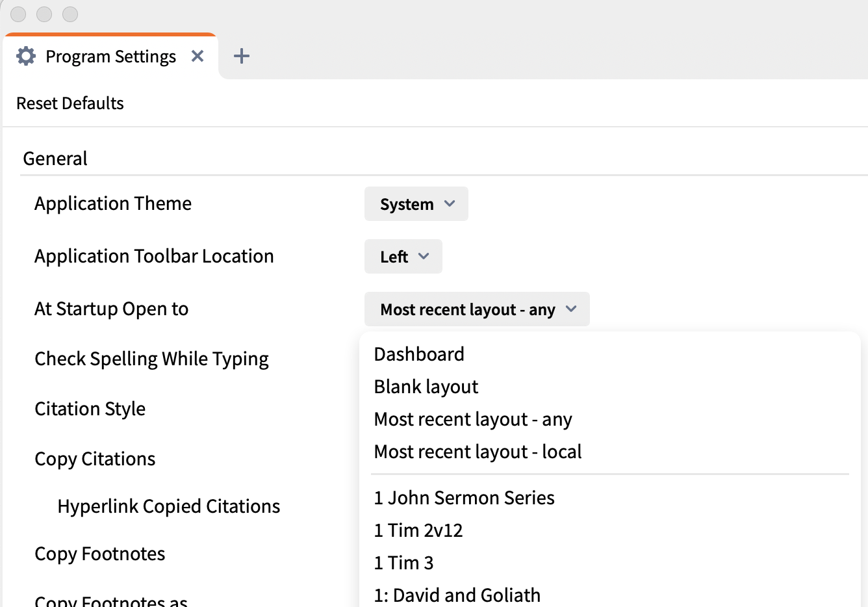Collapse the At Startup Open to dropdown
Image resolution: width=868 pixels, height=607 pixels.
click(476, 309)
